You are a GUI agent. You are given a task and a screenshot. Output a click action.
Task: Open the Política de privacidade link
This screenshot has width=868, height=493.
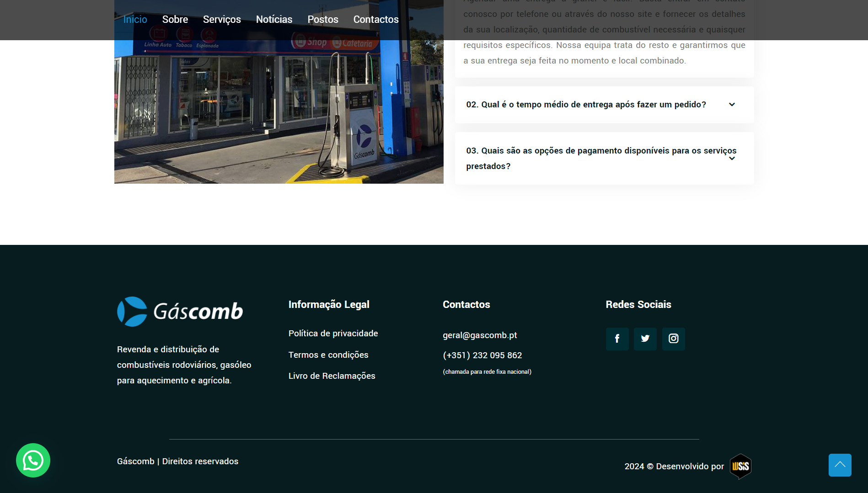(x=333, y=334)
